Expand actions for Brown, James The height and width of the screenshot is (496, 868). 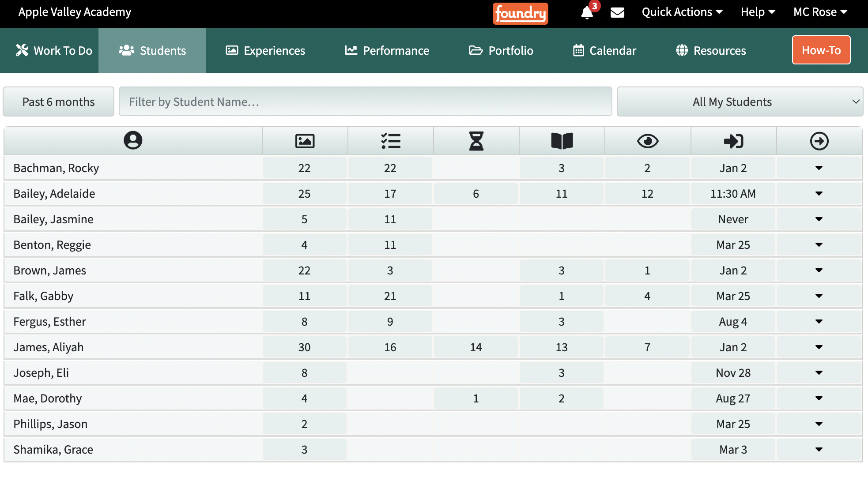(819, 271)
